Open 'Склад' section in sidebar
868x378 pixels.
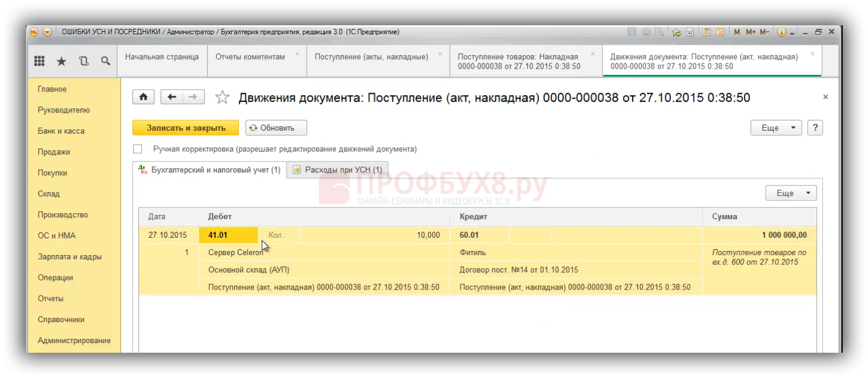click(x=48, y=194)
